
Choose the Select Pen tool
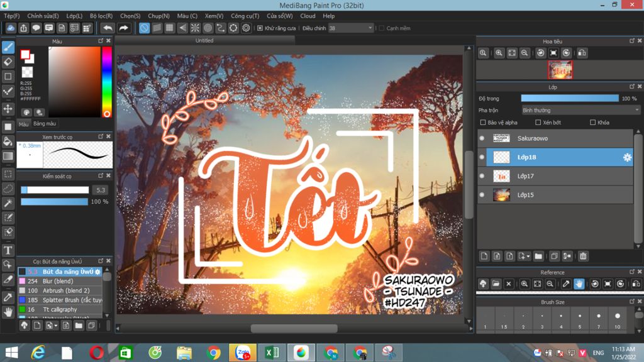[8, 217]
